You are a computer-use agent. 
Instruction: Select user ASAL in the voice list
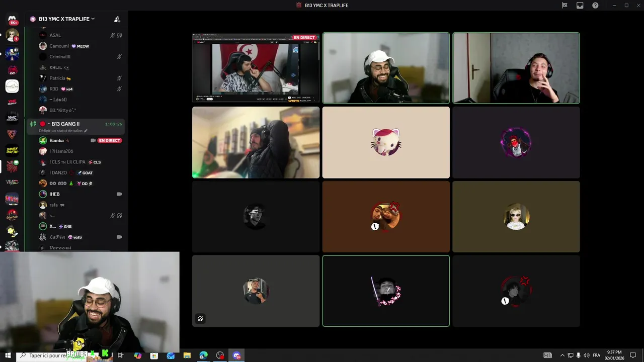pyautogui.click(x=55, y=35)
